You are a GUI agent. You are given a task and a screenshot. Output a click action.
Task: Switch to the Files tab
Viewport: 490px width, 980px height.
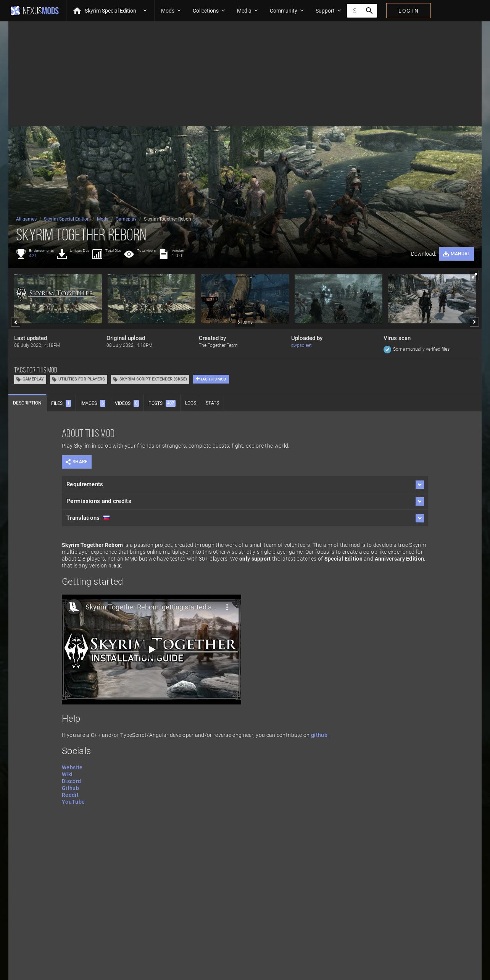coord(61,403)
